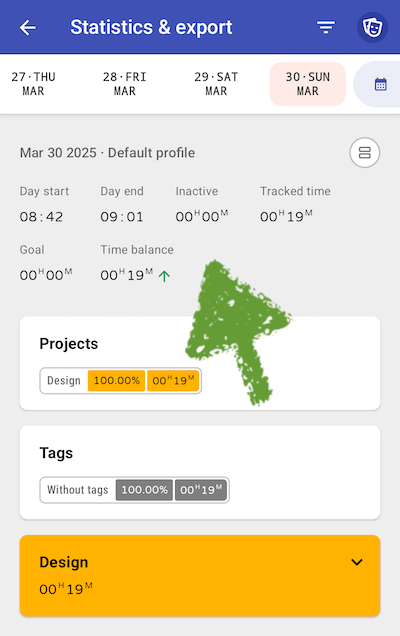This screenshot has width=400, height=636.
Task: Select the 30 SUN MAR date
Action: pyautogui.click(x=308, y=84)
